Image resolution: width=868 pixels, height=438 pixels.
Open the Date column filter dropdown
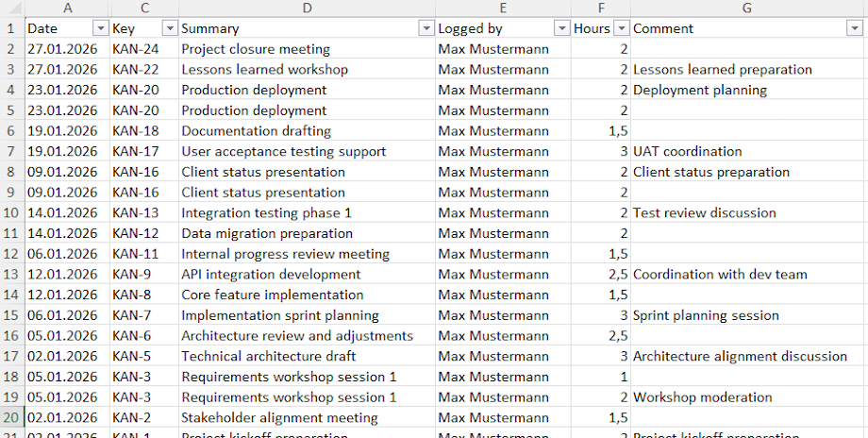[x=100, y=28]
